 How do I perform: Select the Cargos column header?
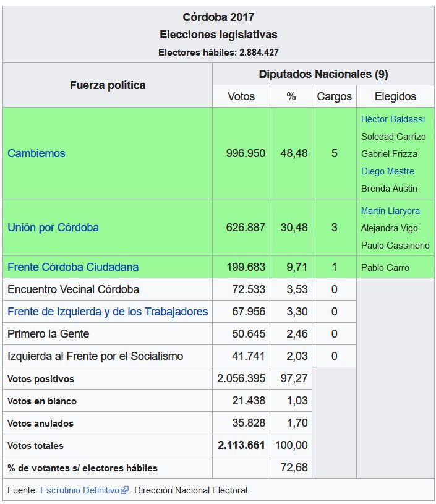tap(334, 96)
